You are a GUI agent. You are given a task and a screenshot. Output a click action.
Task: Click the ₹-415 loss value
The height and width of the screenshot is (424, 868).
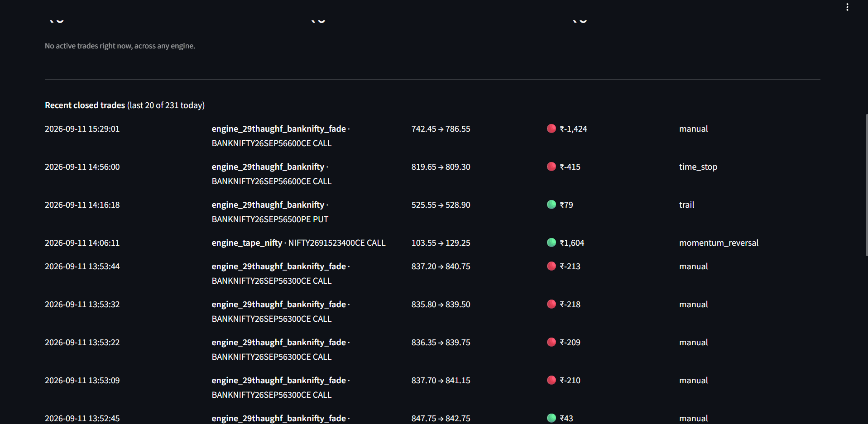570,167
